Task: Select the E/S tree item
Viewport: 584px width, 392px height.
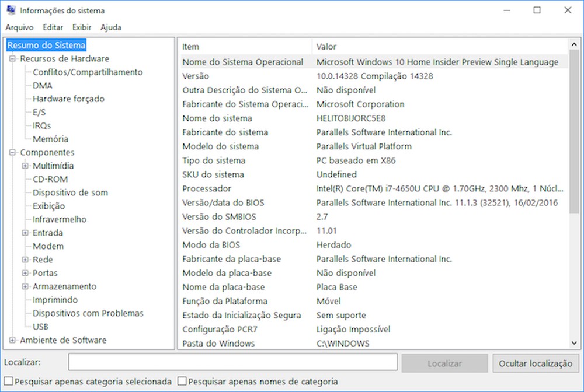Action: (39, 112)
